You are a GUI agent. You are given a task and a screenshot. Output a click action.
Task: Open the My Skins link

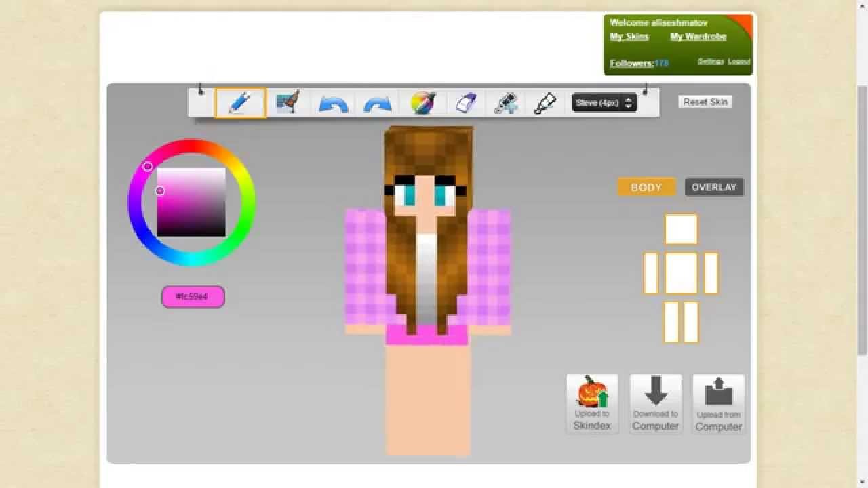[629, 37]
